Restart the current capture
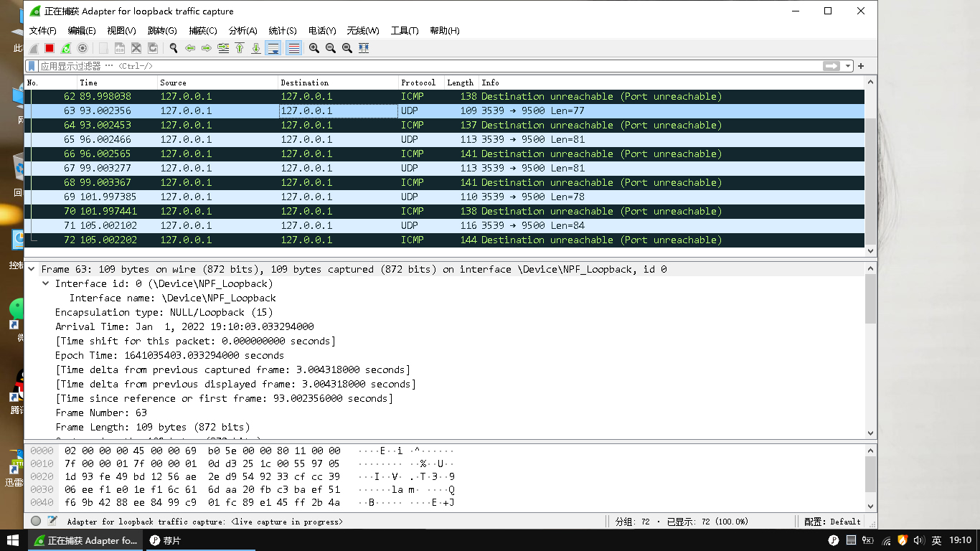Screen dimensions: 980x551 tap(66, 48)
